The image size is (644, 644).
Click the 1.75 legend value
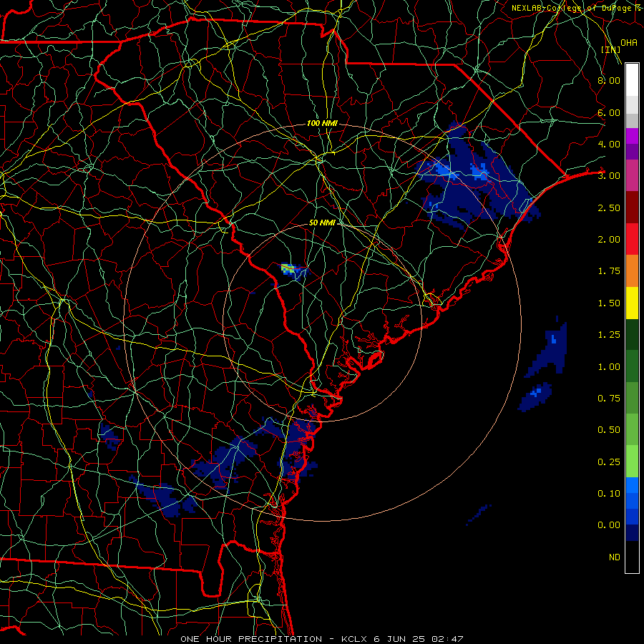[x=609, y=271]
